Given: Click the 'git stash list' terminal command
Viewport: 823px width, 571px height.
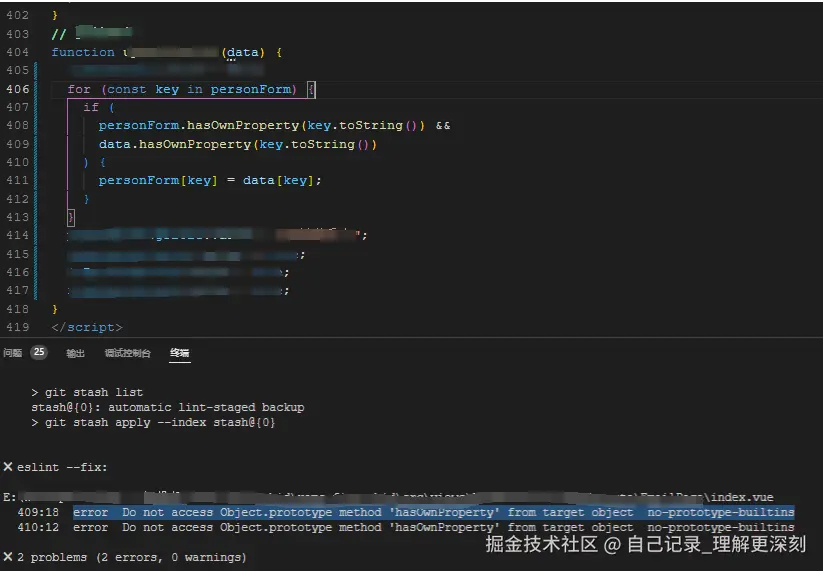Looking at the screenshot, I should (x=94, y=392).
